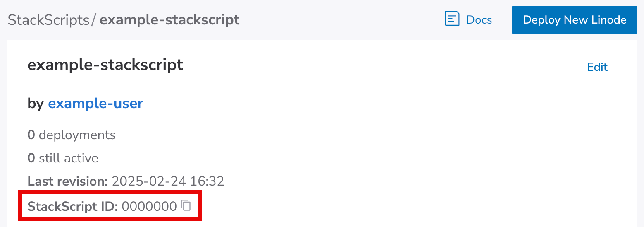
Task: Click the "by" author label
Action: tap(36, 104)
